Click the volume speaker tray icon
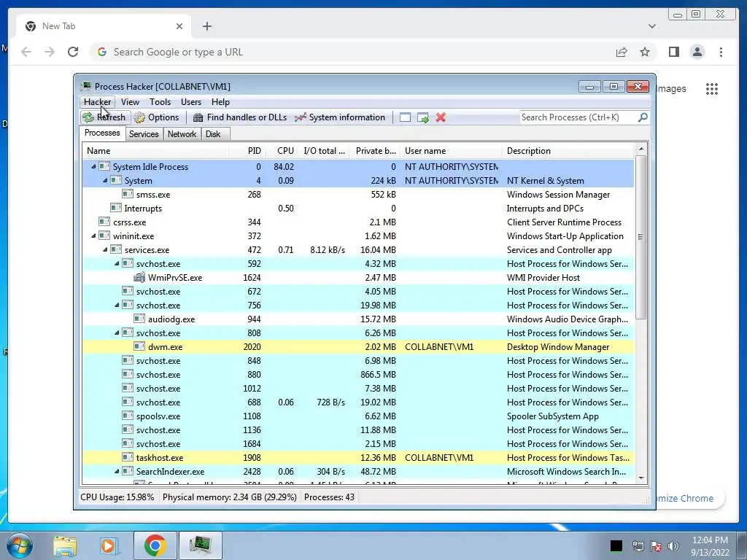The width and height of the screenshot is (747, 560). 673,545
